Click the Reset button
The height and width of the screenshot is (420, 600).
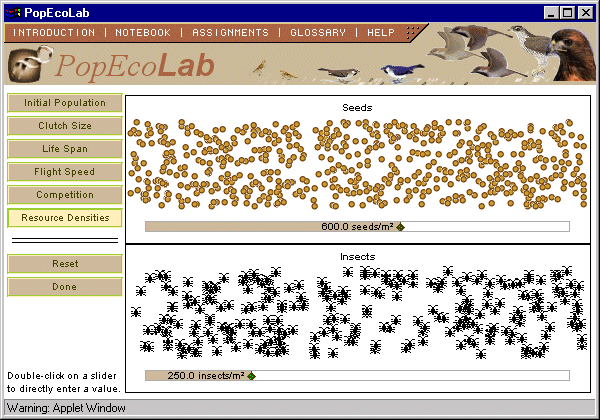pos(65,264)
